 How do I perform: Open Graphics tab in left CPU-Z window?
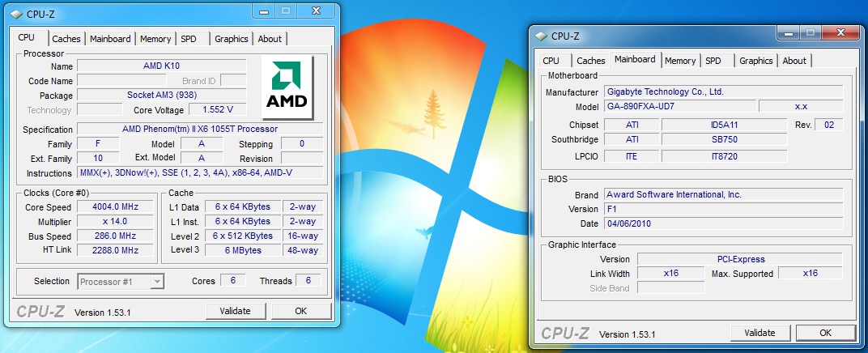tap(232, 39)
